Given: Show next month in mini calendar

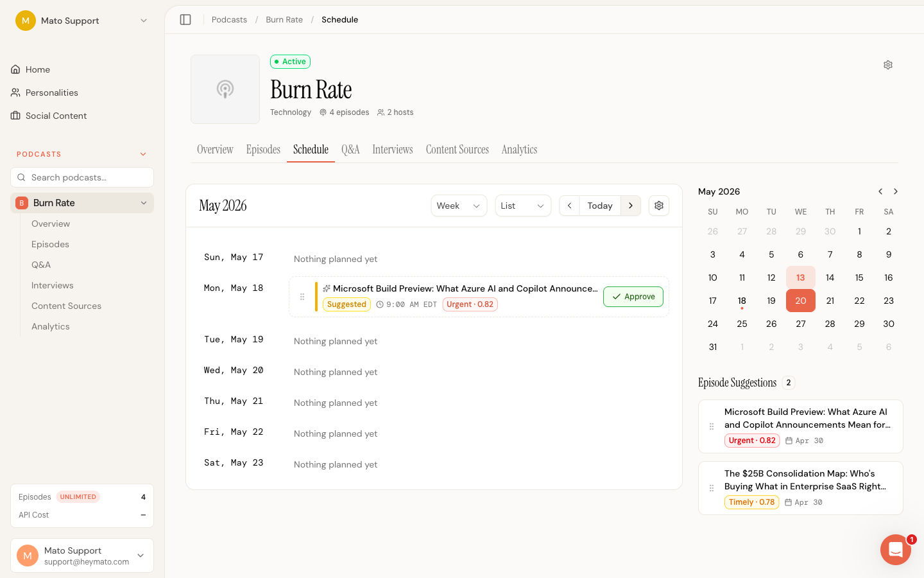Looking at the screenshot, I should click(x=896, y=191).
